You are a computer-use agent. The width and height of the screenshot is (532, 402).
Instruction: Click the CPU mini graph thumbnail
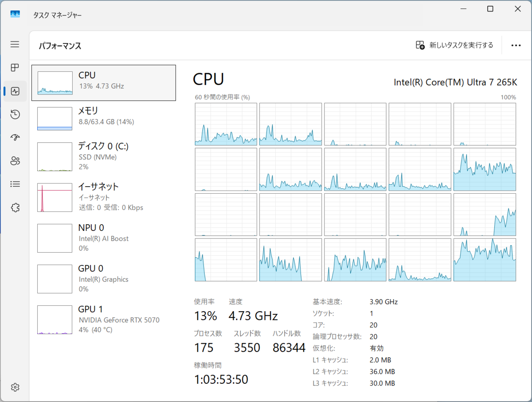coord(54,82)
